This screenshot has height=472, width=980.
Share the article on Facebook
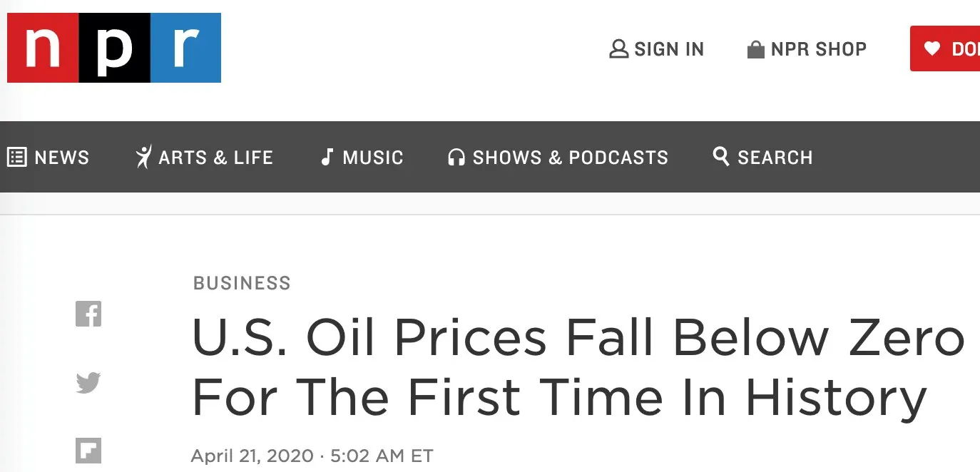click(x=88, y=314)
